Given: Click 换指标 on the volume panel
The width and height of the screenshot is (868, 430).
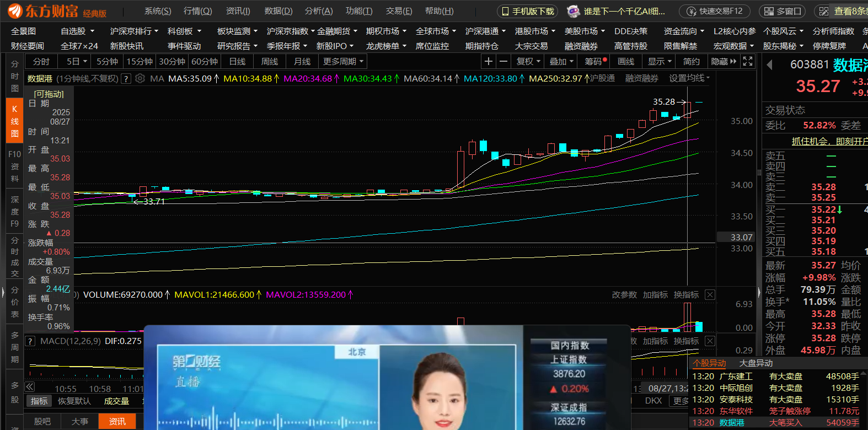Looking at the screenshot, I should tap(686, 295).
